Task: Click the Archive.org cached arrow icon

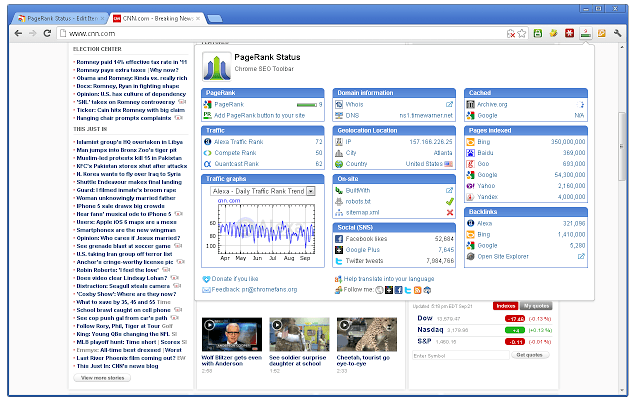Action: (x=581, y=104)
